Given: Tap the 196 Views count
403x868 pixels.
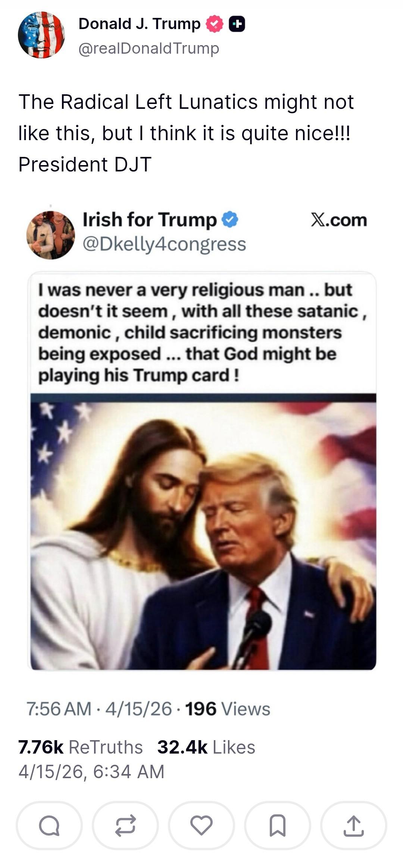Looking at the screenshot, I should coord(228,708).
